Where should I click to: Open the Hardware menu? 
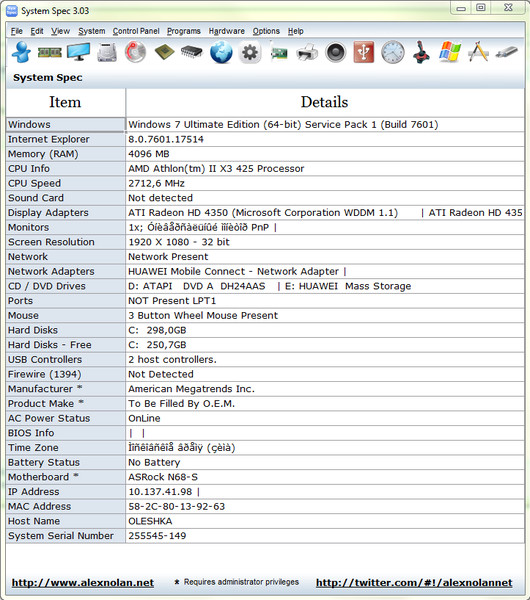coord(227,31)
